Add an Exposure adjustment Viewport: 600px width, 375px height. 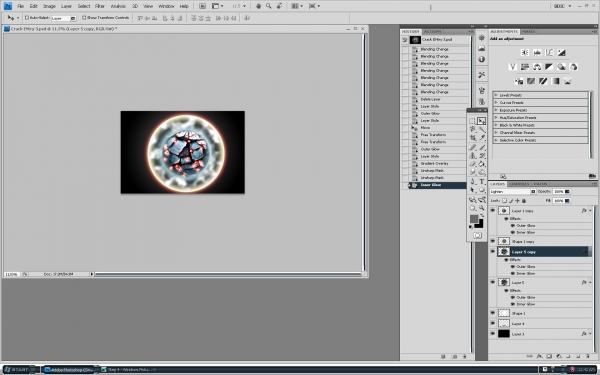(x=561, y=53)
